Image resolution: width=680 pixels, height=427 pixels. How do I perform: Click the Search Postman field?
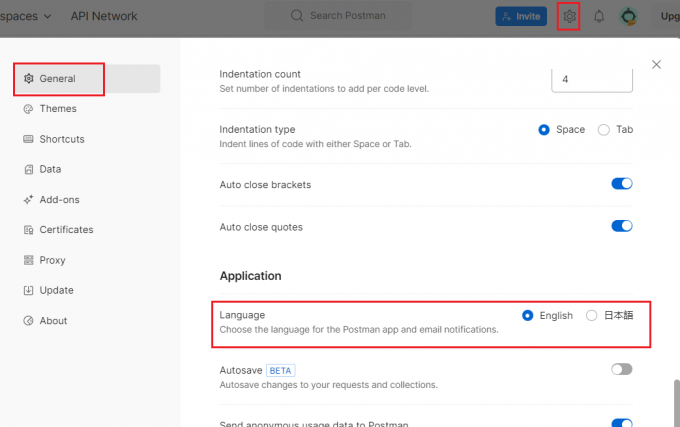click(x=338, y=16)
